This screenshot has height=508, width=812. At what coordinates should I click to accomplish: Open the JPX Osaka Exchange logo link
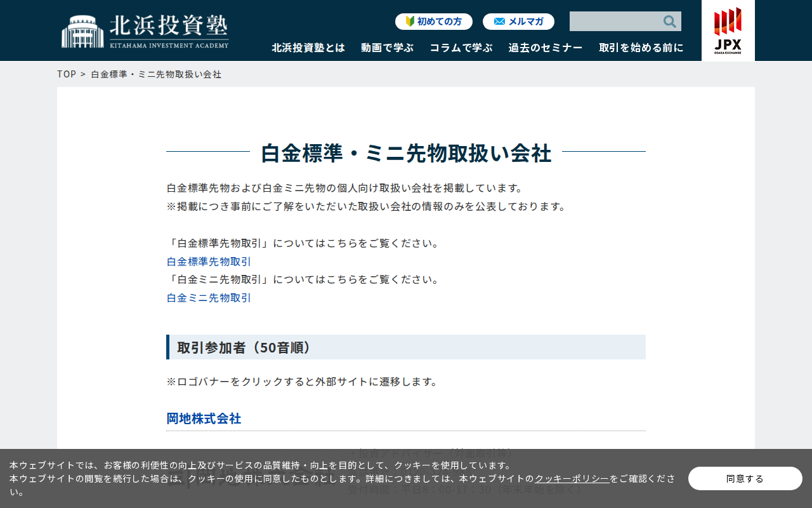[x=728, y=30]
